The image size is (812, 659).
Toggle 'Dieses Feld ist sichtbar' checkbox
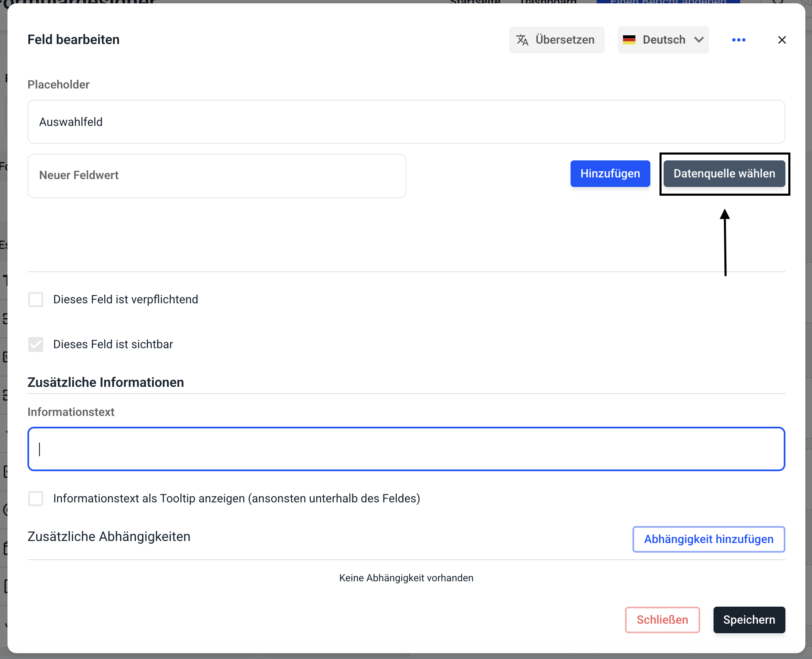pyautogui.click(x=36, y=344)
